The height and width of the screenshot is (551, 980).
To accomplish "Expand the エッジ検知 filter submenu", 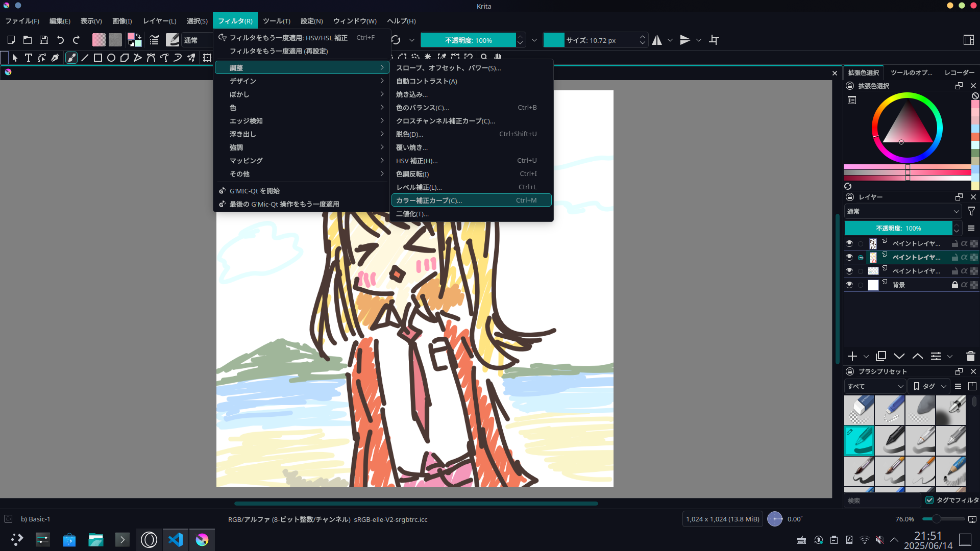I will pyautogui.click(x=302, y=121).
